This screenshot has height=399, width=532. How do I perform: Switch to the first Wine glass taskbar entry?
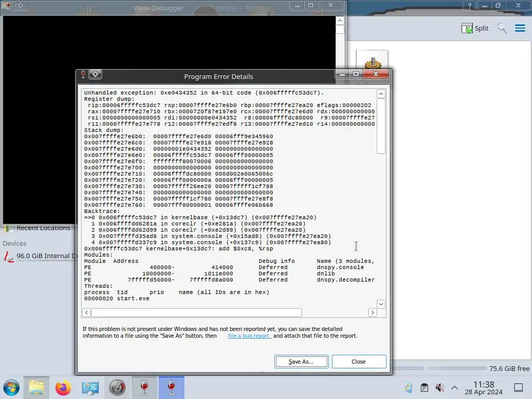(144, 388)
